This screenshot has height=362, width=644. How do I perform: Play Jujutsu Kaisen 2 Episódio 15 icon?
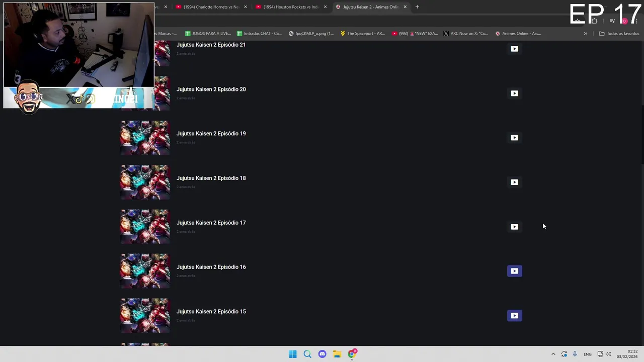pos(514,315)
